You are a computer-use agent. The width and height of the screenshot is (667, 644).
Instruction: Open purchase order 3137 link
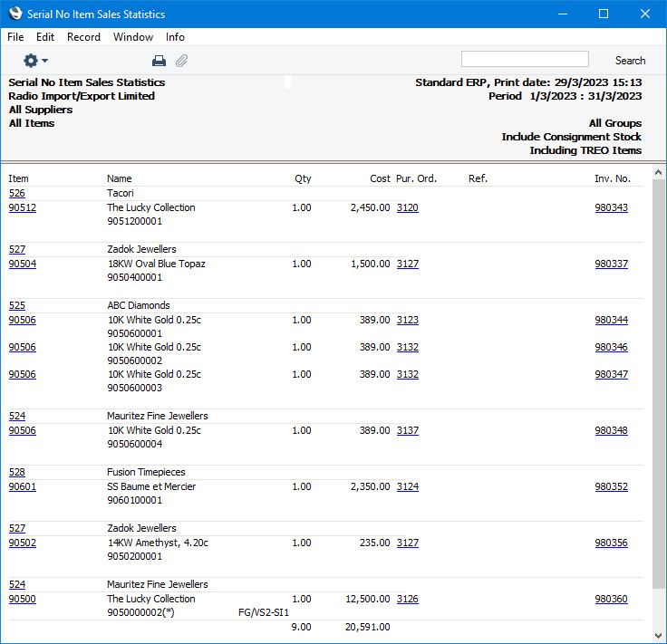(408, 430)
